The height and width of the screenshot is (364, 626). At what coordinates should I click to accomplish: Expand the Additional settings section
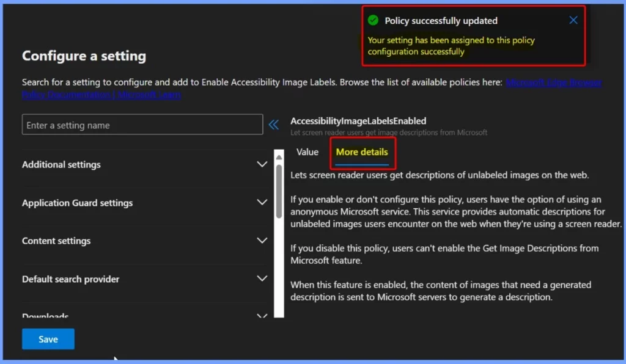[144, 164]
